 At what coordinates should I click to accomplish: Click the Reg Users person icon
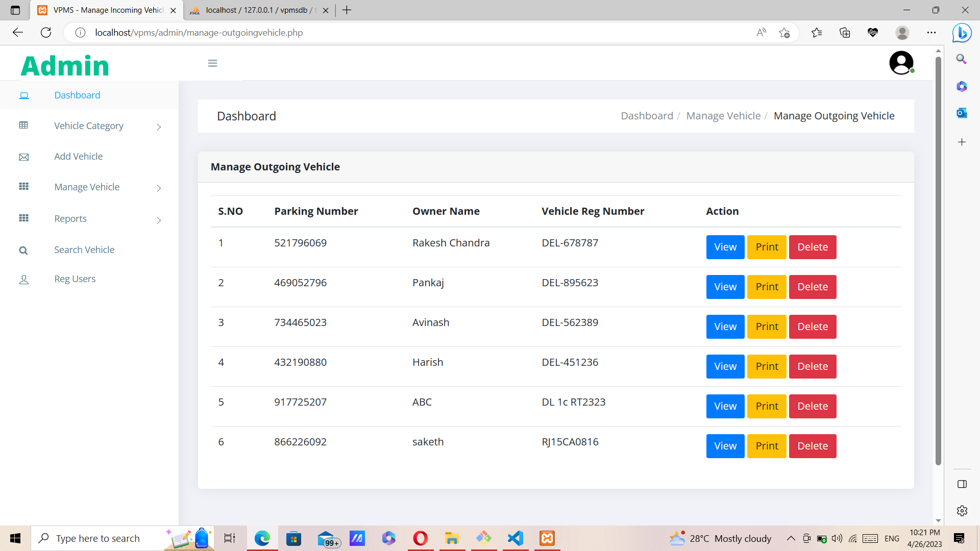(23, 279)
